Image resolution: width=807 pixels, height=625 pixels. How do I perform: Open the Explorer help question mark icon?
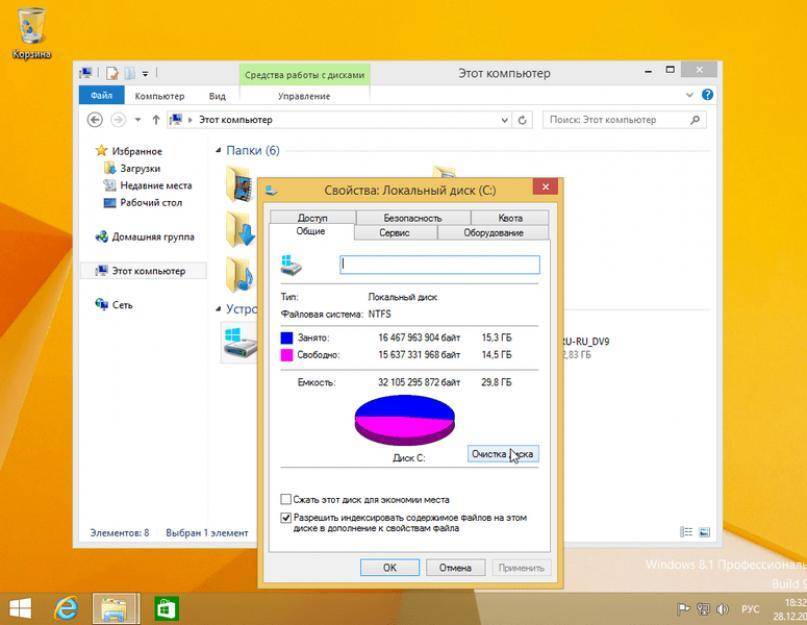707,95
